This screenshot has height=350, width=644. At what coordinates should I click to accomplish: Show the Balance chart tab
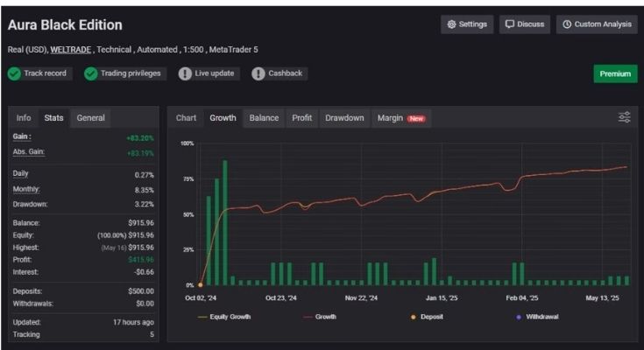(264, 118)
